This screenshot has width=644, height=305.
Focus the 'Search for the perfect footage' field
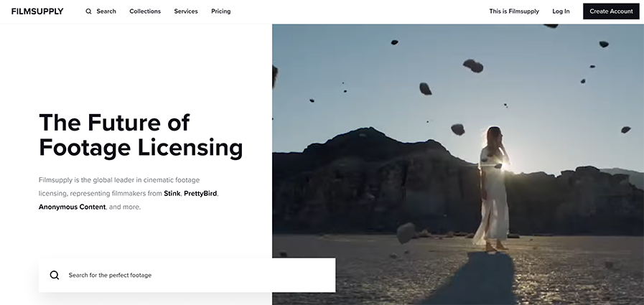point(187,275)
